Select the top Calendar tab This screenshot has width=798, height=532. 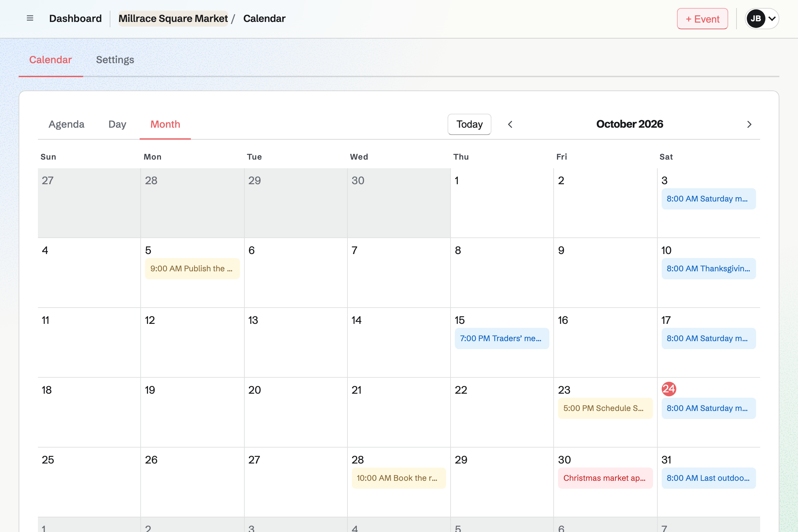tap(51, 60)
